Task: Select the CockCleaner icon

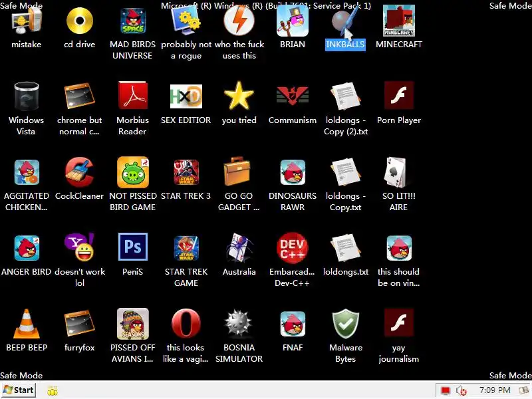Action: (79, 172)
